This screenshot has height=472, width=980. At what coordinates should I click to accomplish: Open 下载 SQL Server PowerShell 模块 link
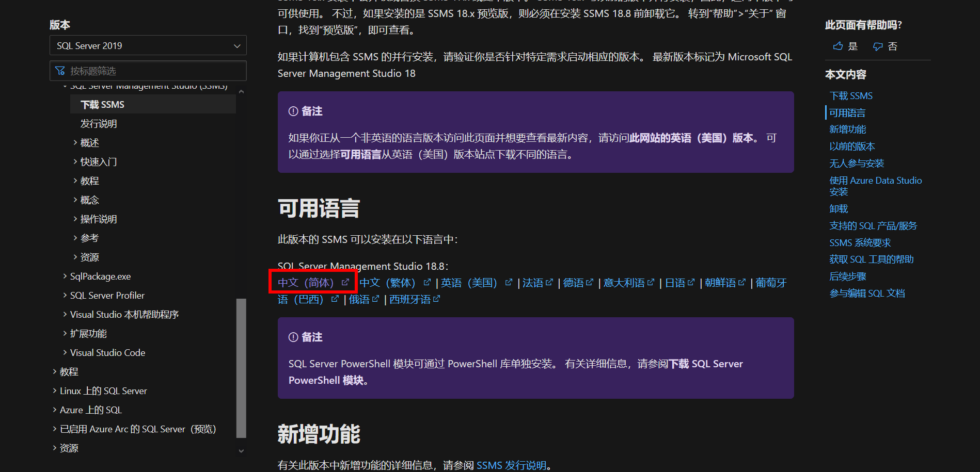pos(516,372)
